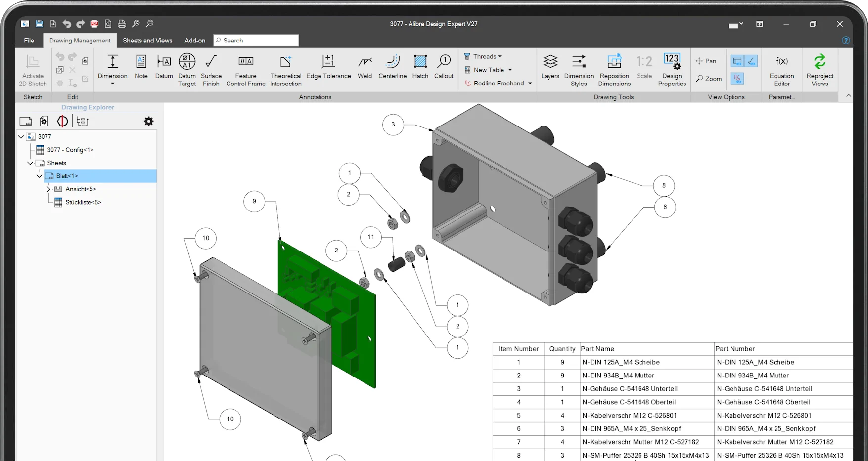This screenshot has height=461, width=868.
Task: Click the Print icon in title bar
Action: 122,24
